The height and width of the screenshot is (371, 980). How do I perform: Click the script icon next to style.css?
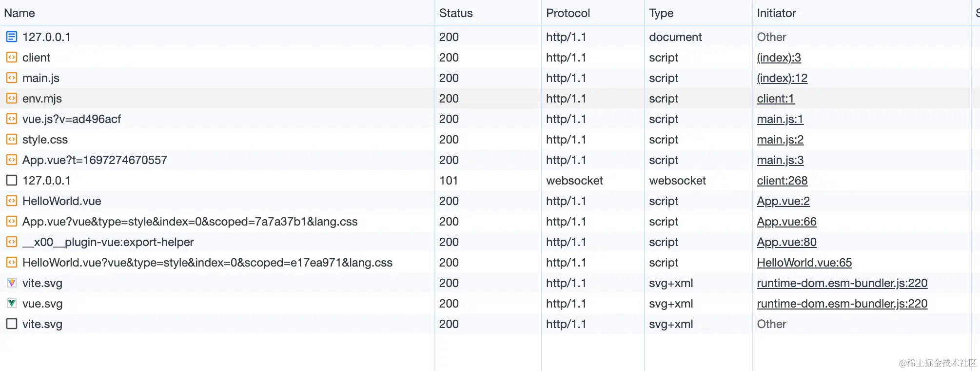[12, 139]
